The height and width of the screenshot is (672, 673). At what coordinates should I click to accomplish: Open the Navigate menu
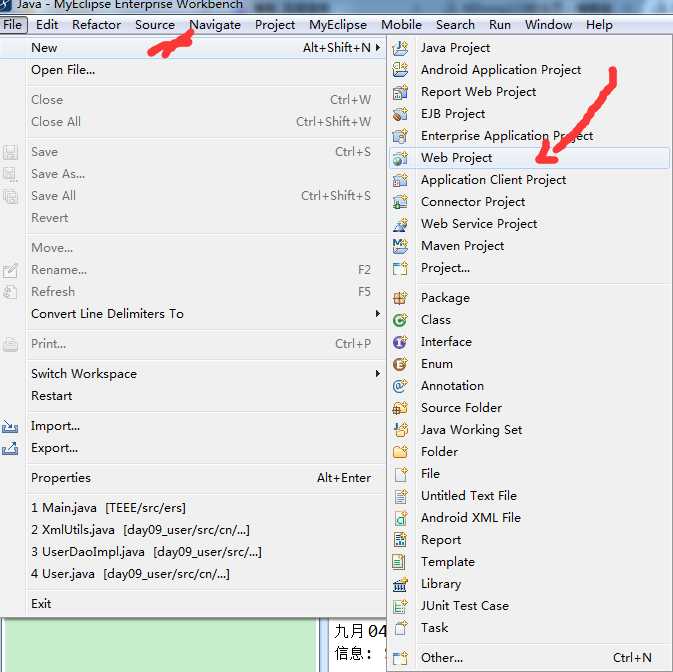click(215, 25)
